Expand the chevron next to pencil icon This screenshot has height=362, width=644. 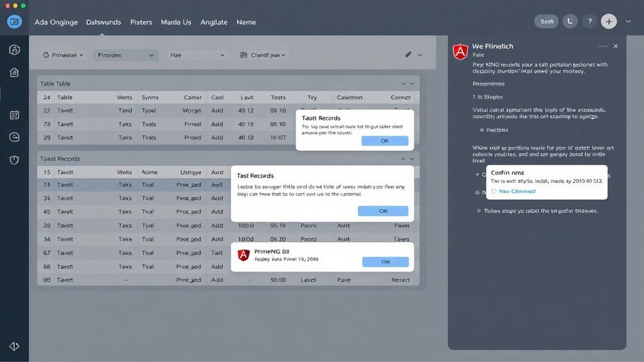click(x=419, y=55)
